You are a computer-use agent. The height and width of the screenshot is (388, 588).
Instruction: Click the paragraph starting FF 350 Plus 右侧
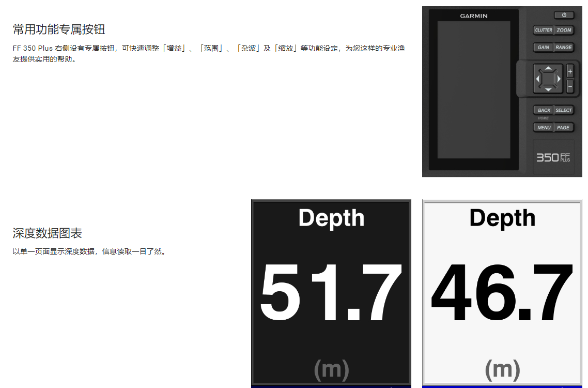(209, 54)
